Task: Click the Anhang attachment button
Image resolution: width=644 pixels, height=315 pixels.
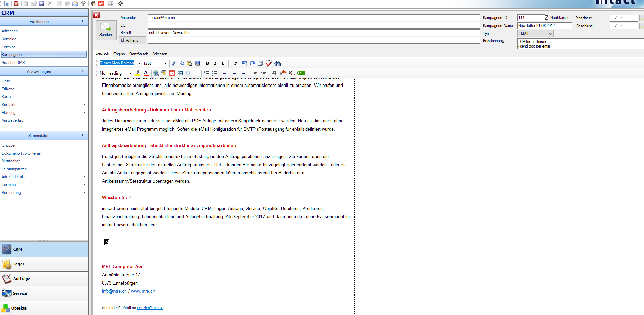Action: (133, 40)
